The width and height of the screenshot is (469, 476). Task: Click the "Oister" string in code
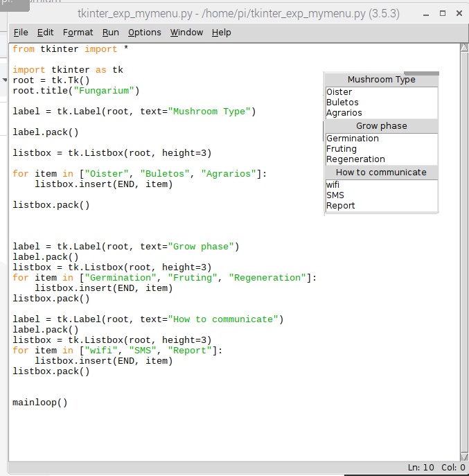[106, 174]
